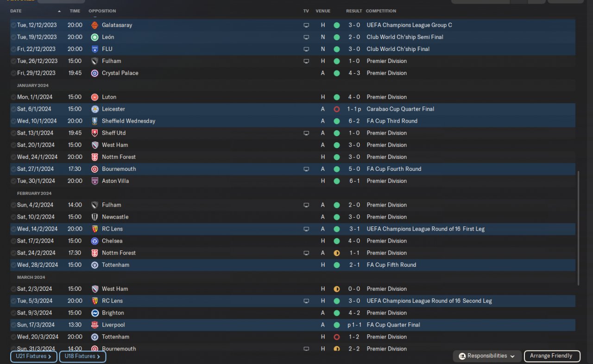
Task: Click the RC Lens crest on the 14/2/2024 fixture
Action: [95, 229]
